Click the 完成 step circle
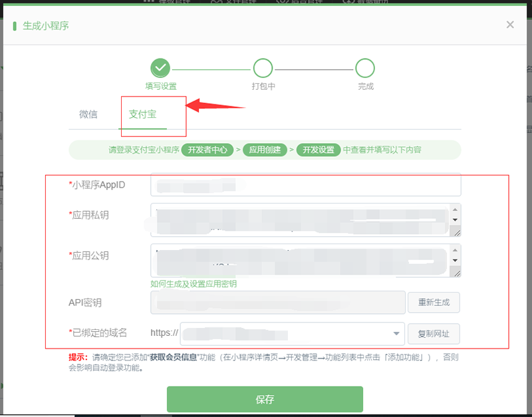This screenshot has width=532, height=417. click(365, 68)
